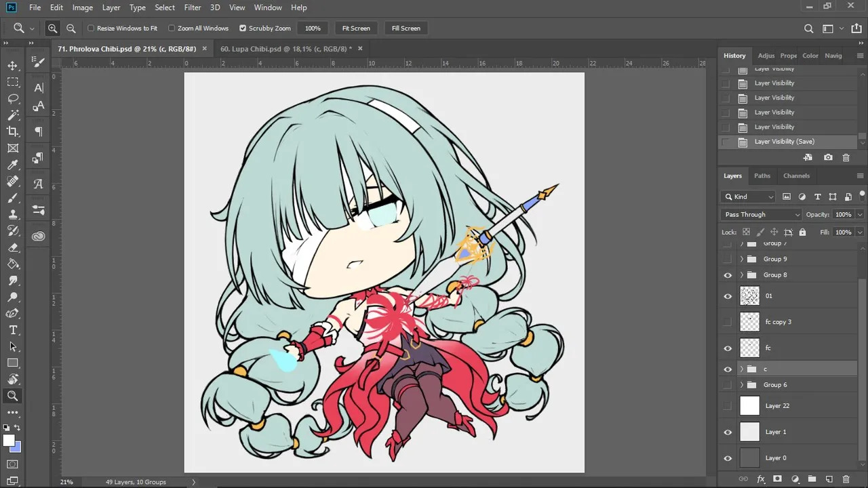Open the Fill slider dropdown arrow
The height and width of the screenshot is (488, 868).
coord(860,232)
